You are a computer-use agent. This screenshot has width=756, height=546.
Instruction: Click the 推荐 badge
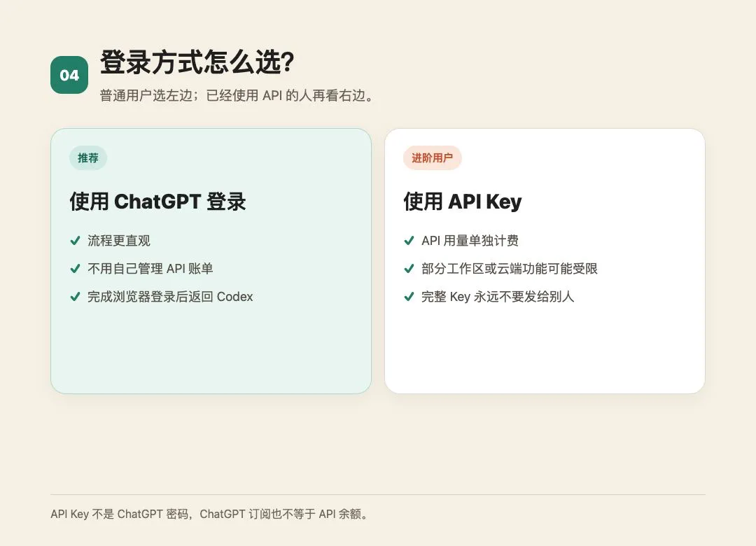[x=87, y=157]
